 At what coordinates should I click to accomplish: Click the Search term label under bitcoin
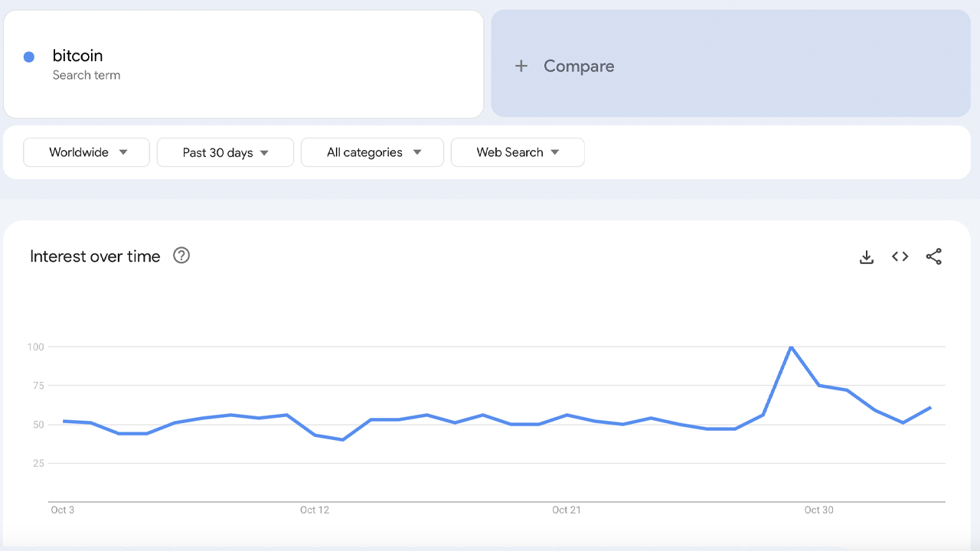87,75
